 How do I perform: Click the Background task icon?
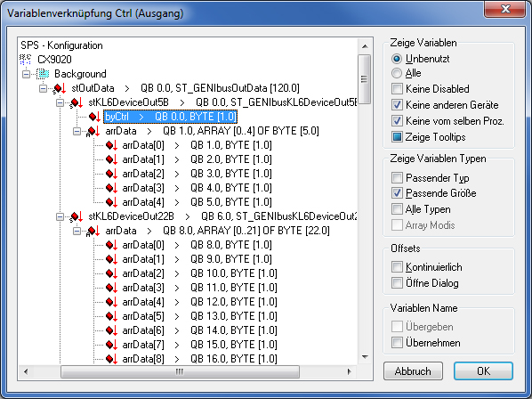pos(43,74)
